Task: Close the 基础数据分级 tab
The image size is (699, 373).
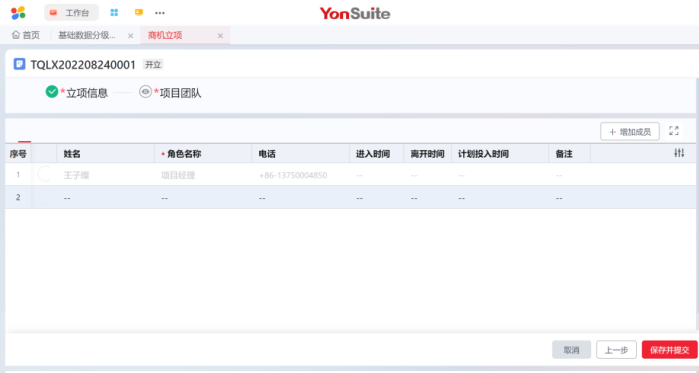Action: click(x=130, y=36)
